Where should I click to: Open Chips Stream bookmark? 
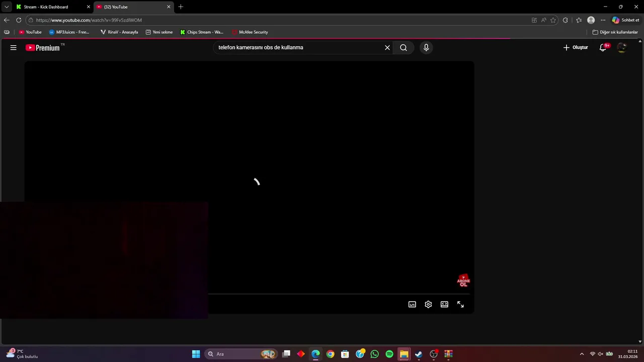202,32
